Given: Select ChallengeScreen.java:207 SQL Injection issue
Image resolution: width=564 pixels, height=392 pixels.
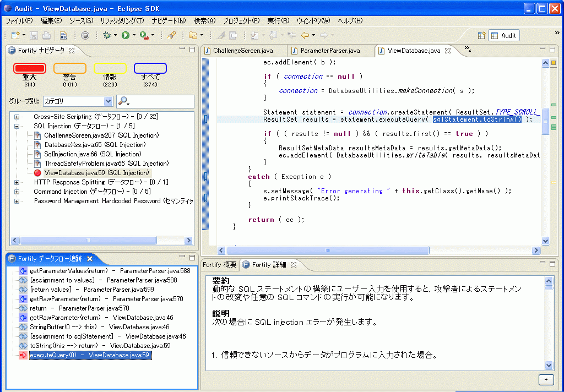Looking at the screenshot, I should [x=101, y=135].
